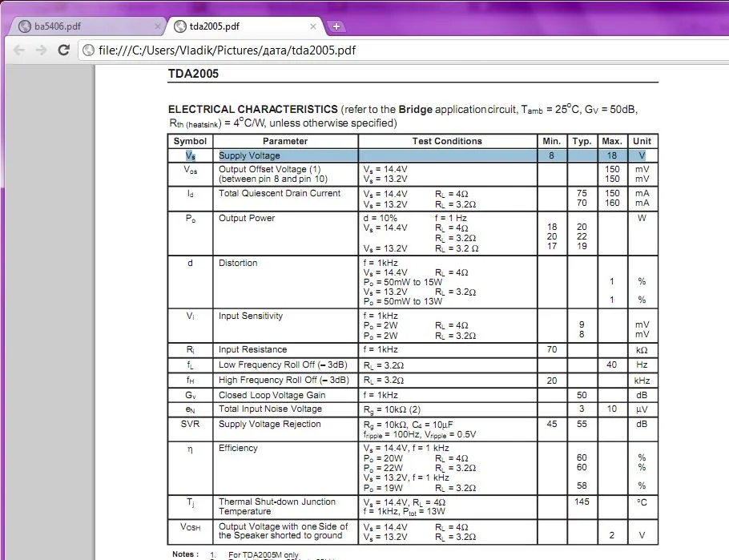This screenshot has height=560, width=729.
Task: Close the tda2005.pdf tab
Action: 313,26
